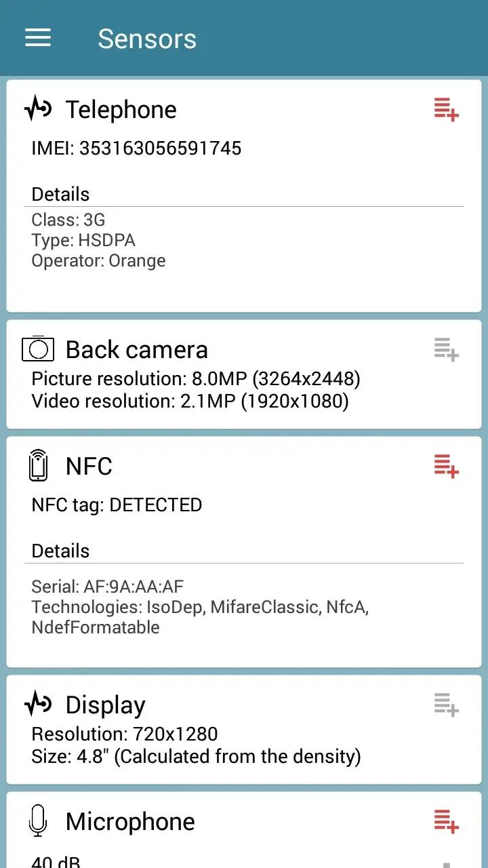Click the Back camera lens icon
The width and height of the screenshot is (488, 868).
click(39, 349)
